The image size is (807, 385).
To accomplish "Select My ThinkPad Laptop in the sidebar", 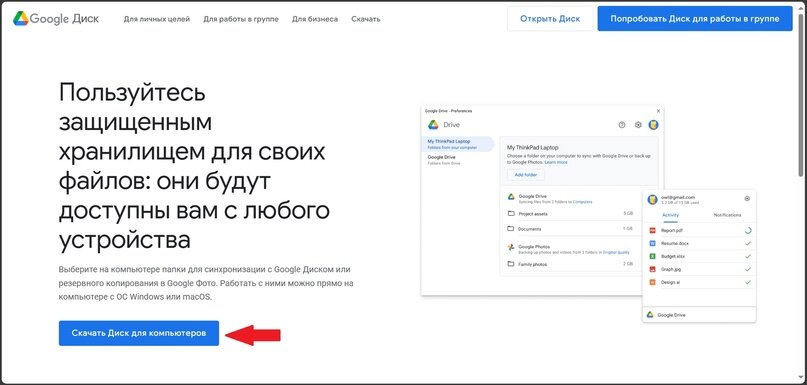I will tap(458, 144).
